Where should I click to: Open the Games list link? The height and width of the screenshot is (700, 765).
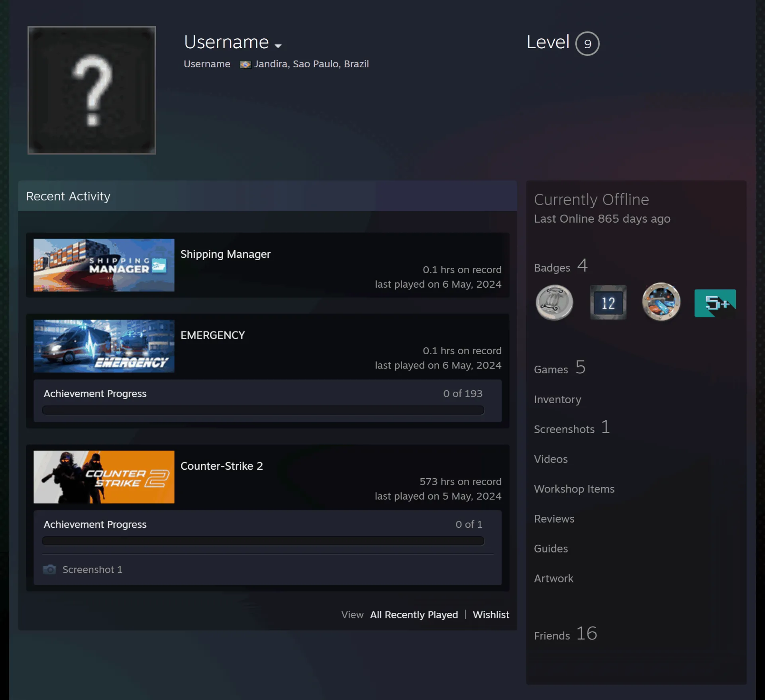(x=559, y=368)
